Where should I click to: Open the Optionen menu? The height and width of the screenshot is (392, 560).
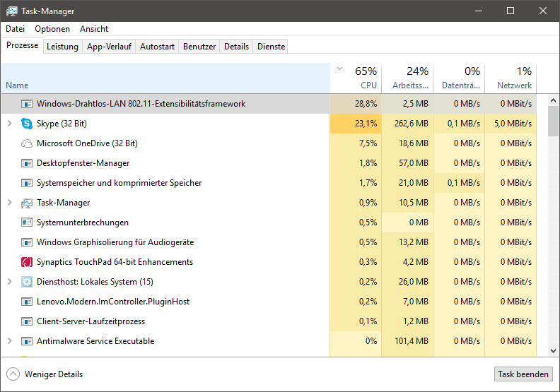pyautogui.click(x=52, y=29)
